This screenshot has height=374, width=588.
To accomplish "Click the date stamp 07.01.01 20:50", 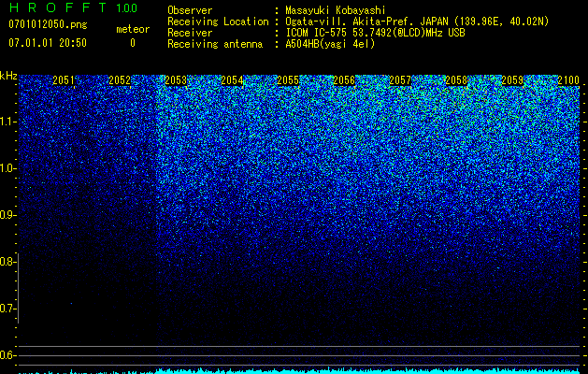I will [48, 43].
